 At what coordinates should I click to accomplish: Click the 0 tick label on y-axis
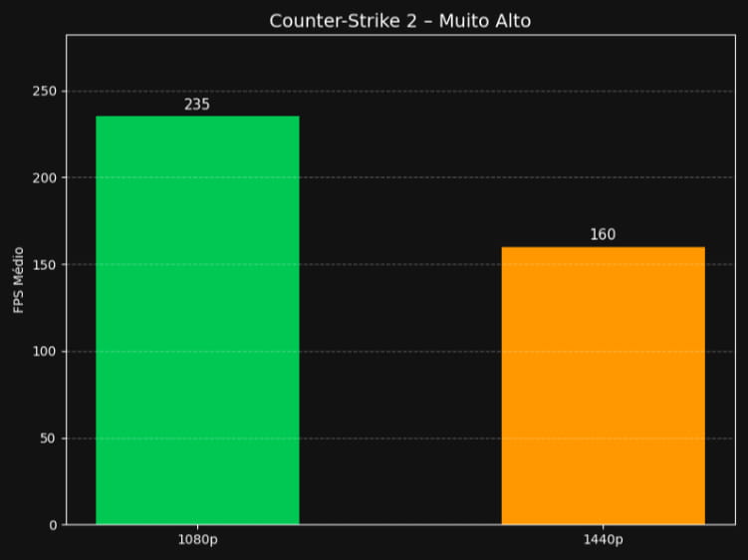53,525
